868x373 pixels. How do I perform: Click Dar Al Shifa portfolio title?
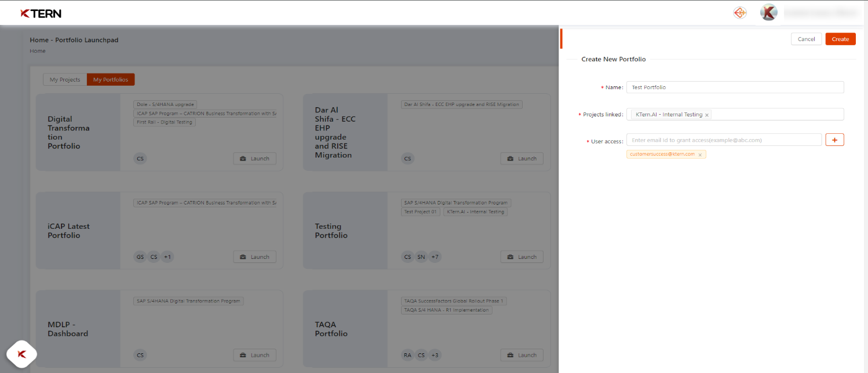335,133
